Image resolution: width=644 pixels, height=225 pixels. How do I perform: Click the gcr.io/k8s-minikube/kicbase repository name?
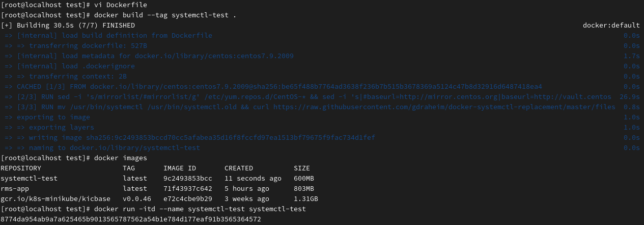[58, 199]
